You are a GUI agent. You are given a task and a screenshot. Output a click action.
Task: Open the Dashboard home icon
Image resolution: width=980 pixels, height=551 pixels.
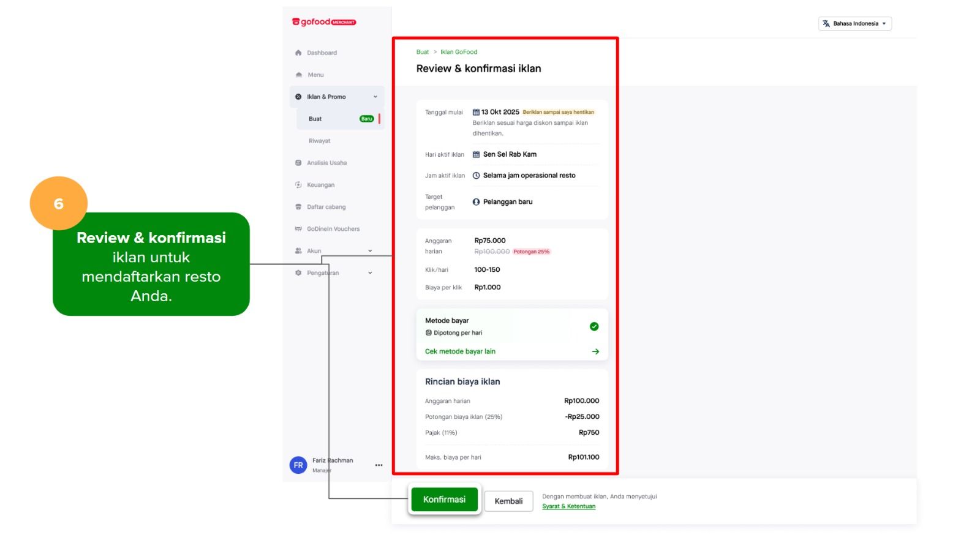click(x=298, y=53)
